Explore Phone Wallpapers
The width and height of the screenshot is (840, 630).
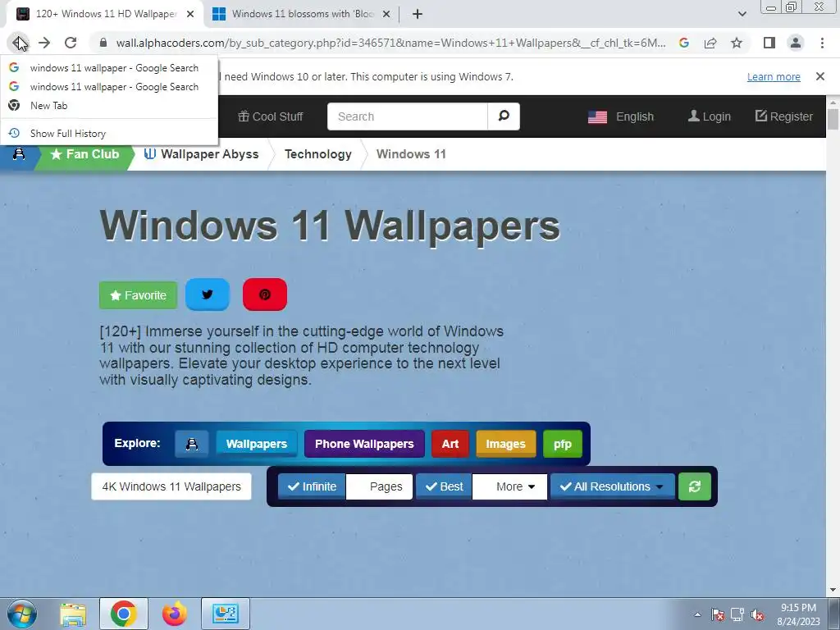pos(364,444)
